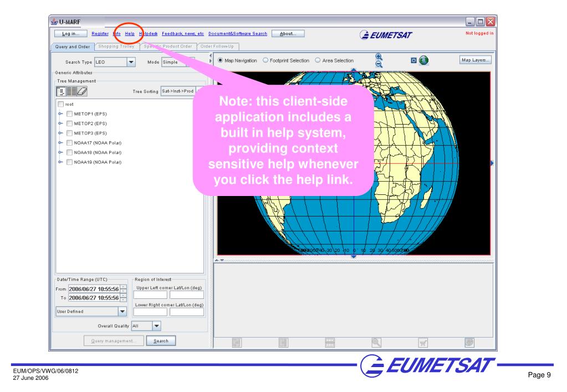The image size is (567, 392).
Task: Open the Shopping Trolley tab
Action: pos(116,47)
